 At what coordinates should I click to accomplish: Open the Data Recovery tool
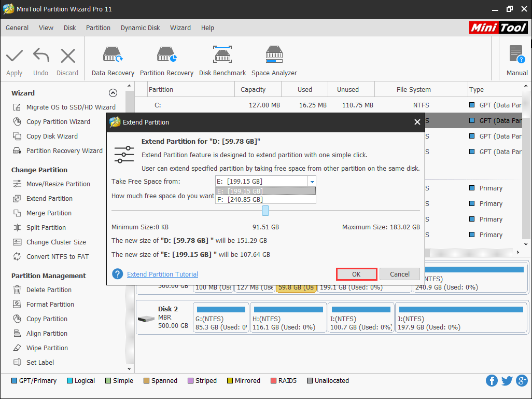pos(113,61)
